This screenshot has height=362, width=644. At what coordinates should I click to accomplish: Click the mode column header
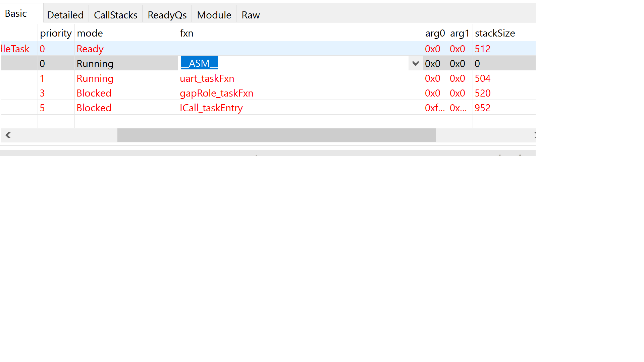coord(90,33)
